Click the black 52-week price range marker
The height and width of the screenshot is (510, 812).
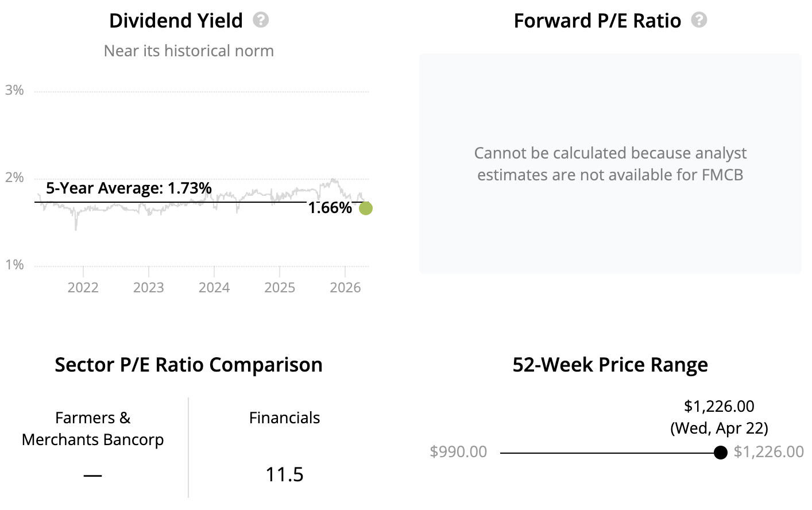[x=721, y=453]
